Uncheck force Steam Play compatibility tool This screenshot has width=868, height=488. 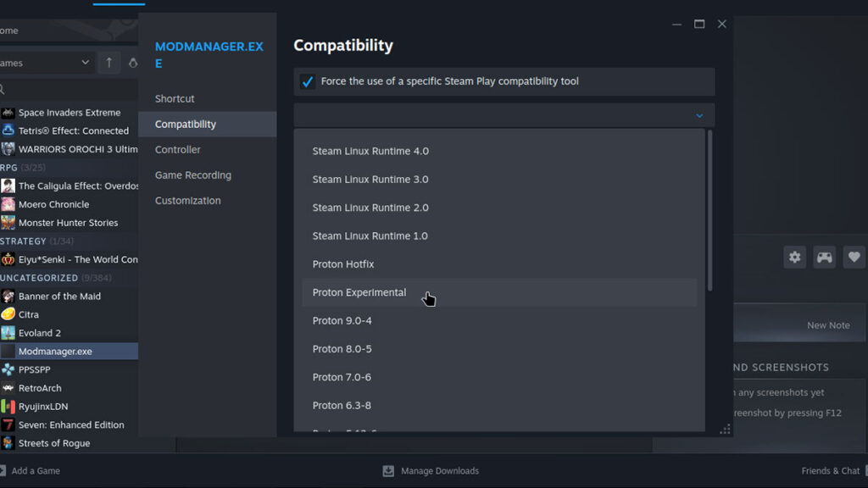tap(307, 82)
